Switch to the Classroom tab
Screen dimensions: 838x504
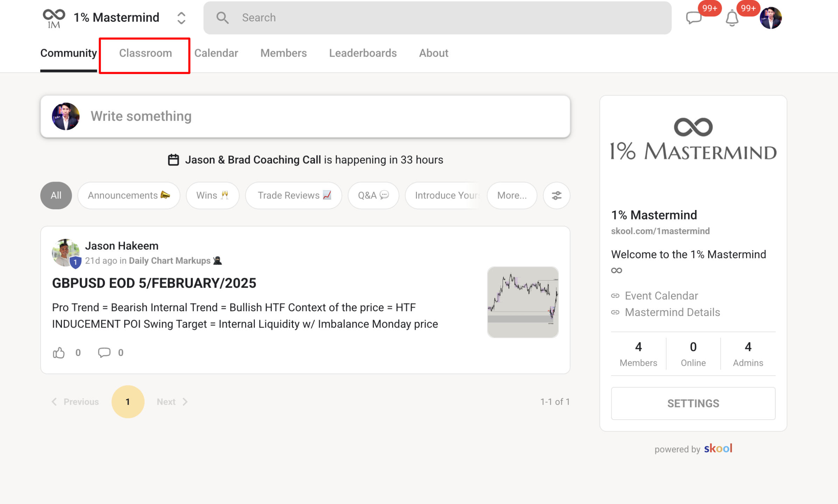point(145,53)
